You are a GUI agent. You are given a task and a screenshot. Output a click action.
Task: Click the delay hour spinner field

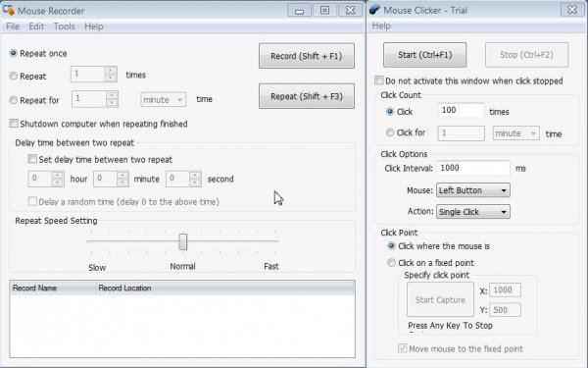coord(46,179)
